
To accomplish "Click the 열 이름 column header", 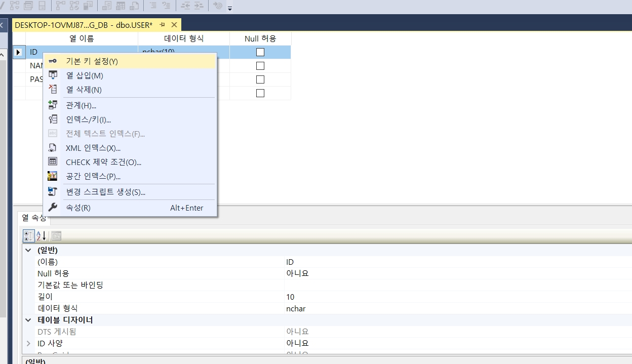I will pos(82,38).
